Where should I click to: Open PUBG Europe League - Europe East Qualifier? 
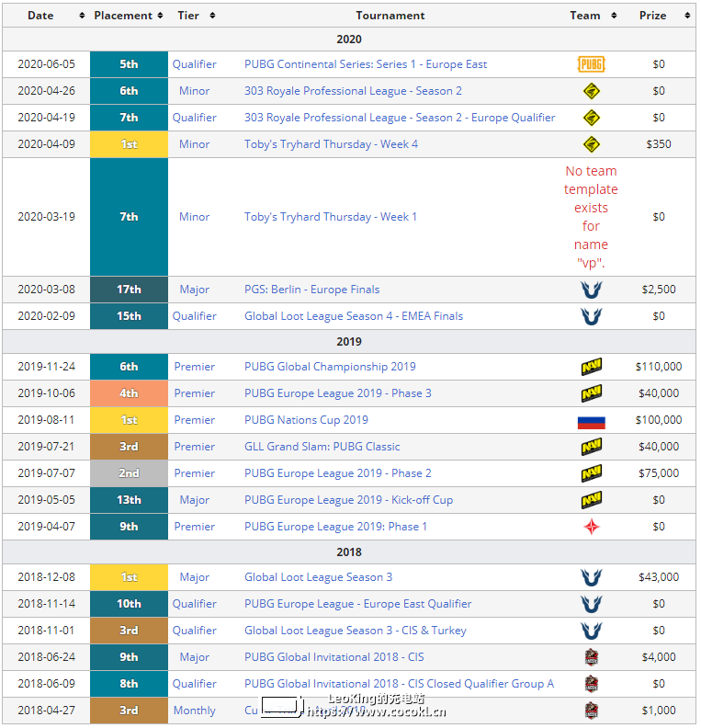click(357, 604)
